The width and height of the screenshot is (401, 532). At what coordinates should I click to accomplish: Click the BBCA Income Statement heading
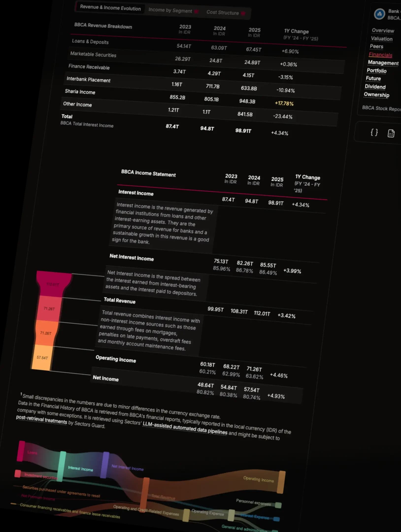pyautogui.click(x=148, y=173)
